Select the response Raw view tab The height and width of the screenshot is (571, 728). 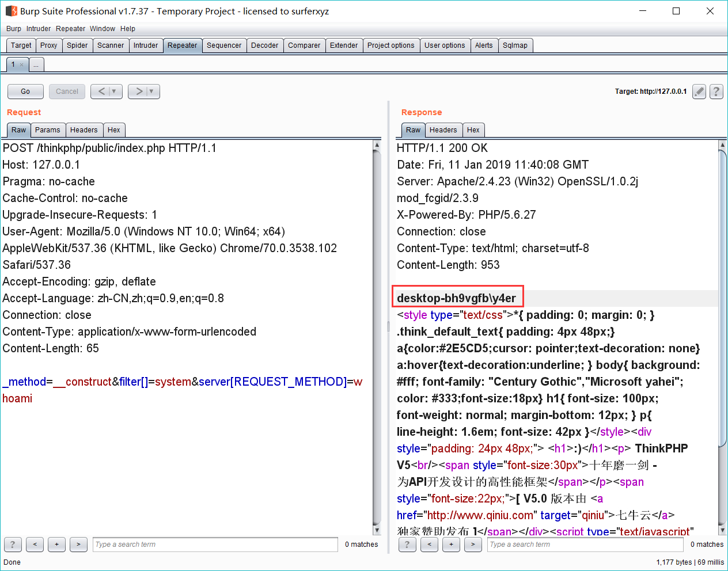click(x=413, y=130)
